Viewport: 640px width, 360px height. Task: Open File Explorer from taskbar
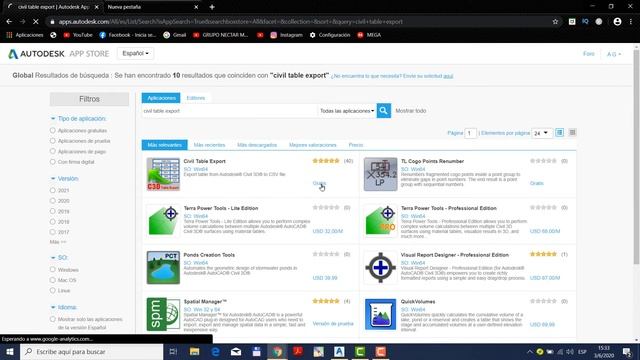point(194,351)
